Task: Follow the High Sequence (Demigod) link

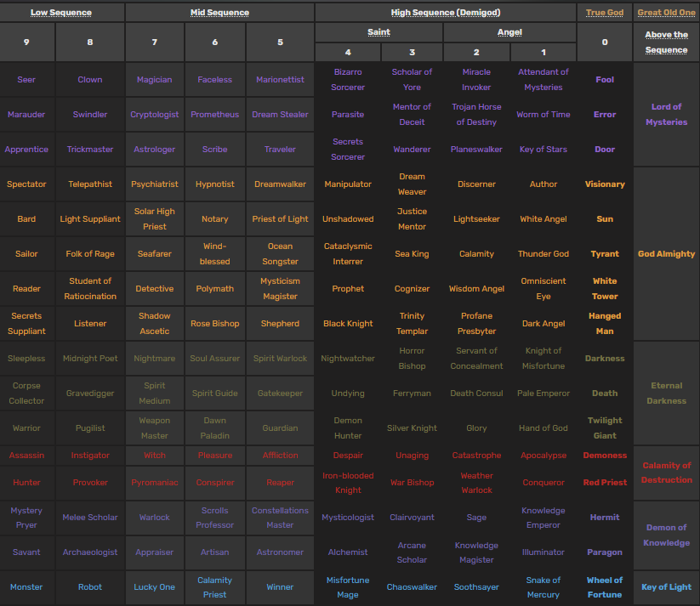Action: [x=446, y=13]
